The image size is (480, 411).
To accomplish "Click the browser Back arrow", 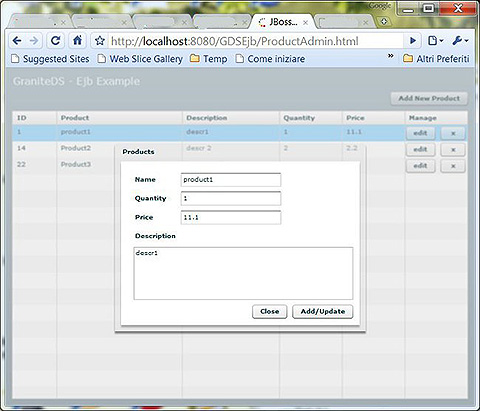I will [x=17, y=41].
